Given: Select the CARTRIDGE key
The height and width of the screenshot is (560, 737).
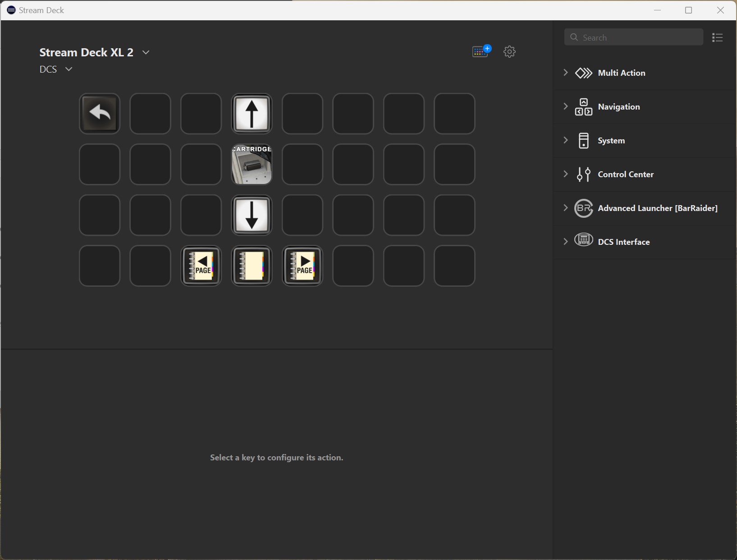Looking at the screenshot, I should pos(252,165).
